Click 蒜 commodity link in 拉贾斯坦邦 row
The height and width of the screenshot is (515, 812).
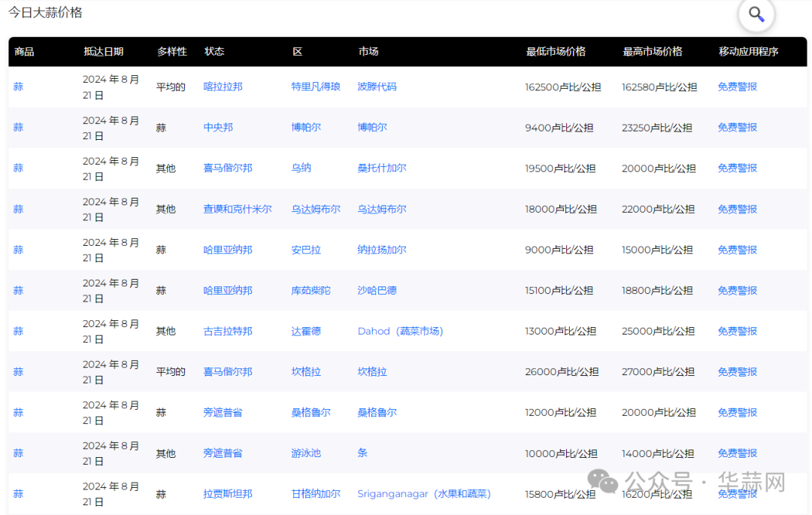[x=18, y=494]
